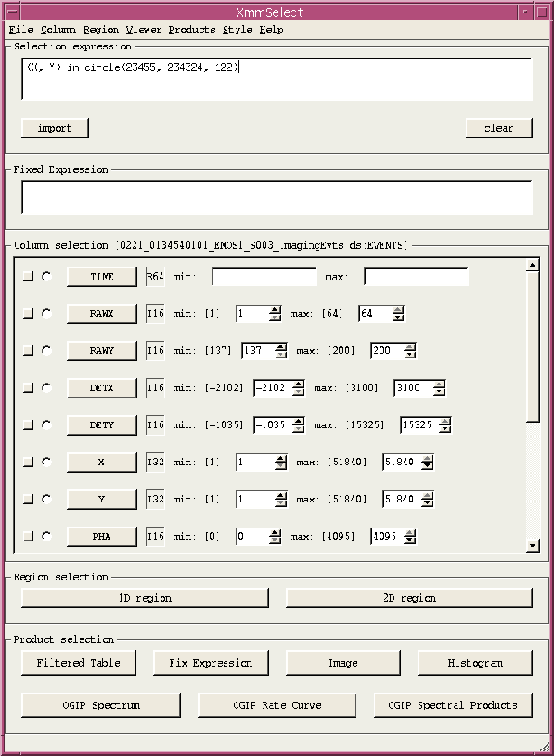
Task: Open the File menu
Action: [x=21, y=30]
